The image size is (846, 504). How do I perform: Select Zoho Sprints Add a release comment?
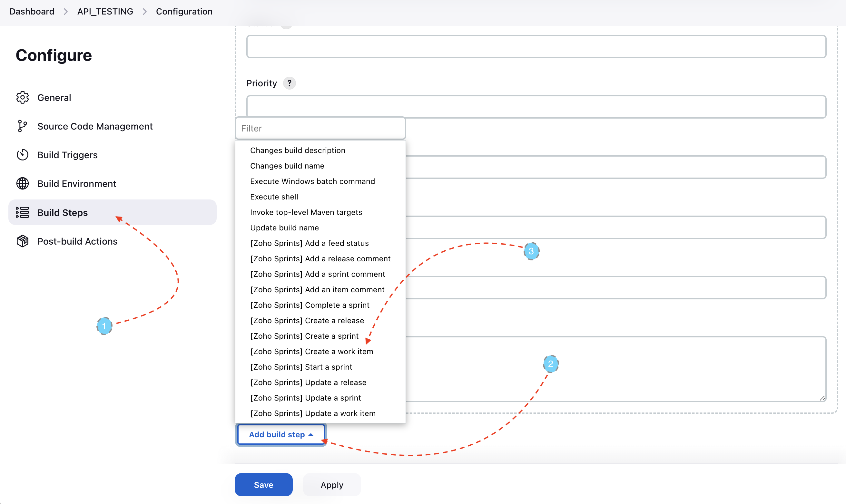coord(320,258)
